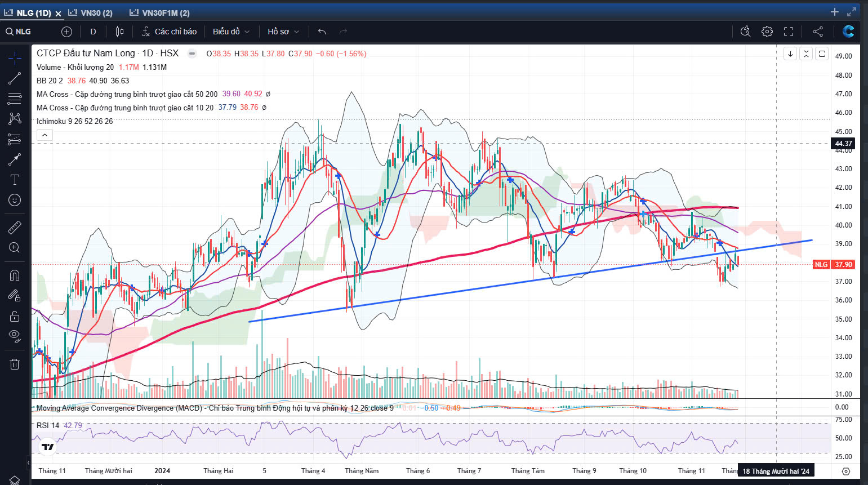Click the gray pill indicator beside HSX title
The height and width of the screenshot is (485, 868).
[192, 54]
